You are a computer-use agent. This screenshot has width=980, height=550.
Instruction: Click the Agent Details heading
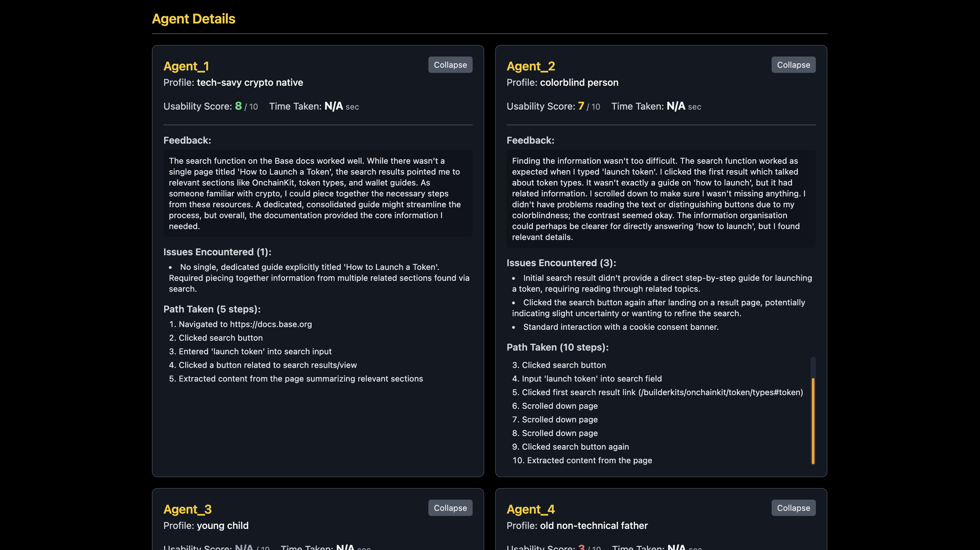click(x=193, y=19)
